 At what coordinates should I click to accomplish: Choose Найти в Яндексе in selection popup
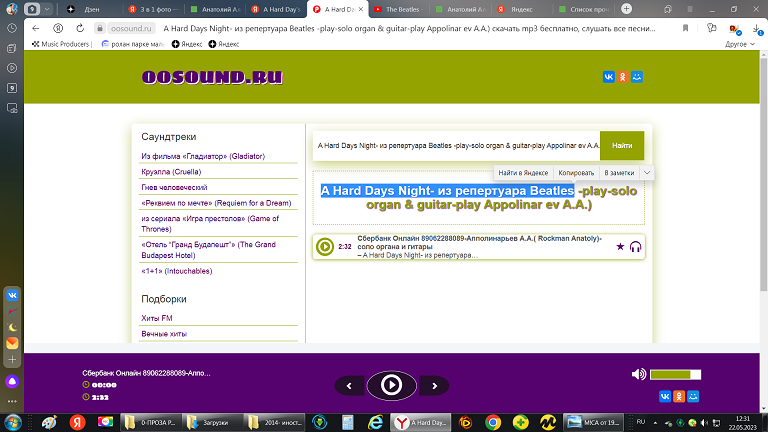pos(523,173)
